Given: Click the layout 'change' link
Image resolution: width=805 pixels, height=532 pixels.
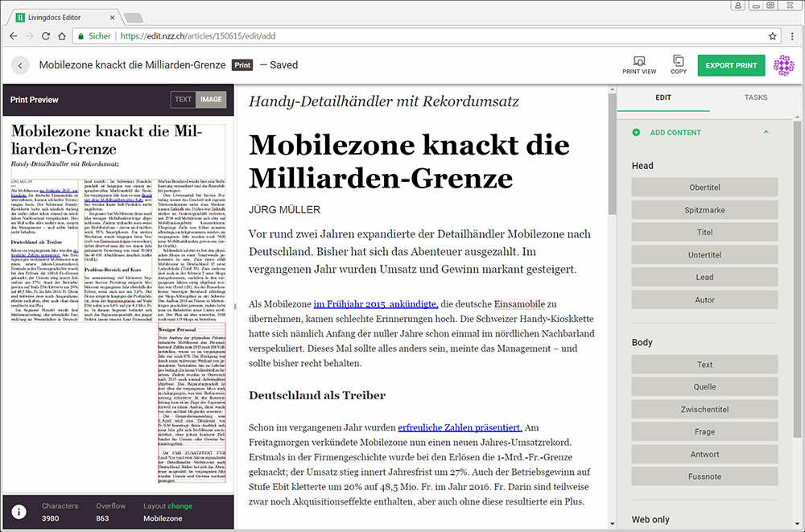Looking at the screenshot, I should point(180,505).
